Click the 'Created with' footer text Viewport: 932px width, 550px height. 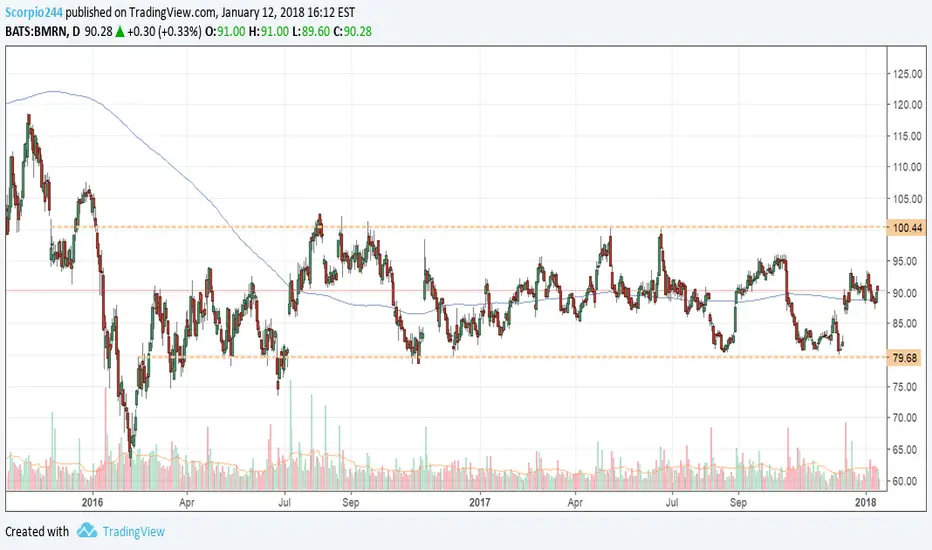37,532
